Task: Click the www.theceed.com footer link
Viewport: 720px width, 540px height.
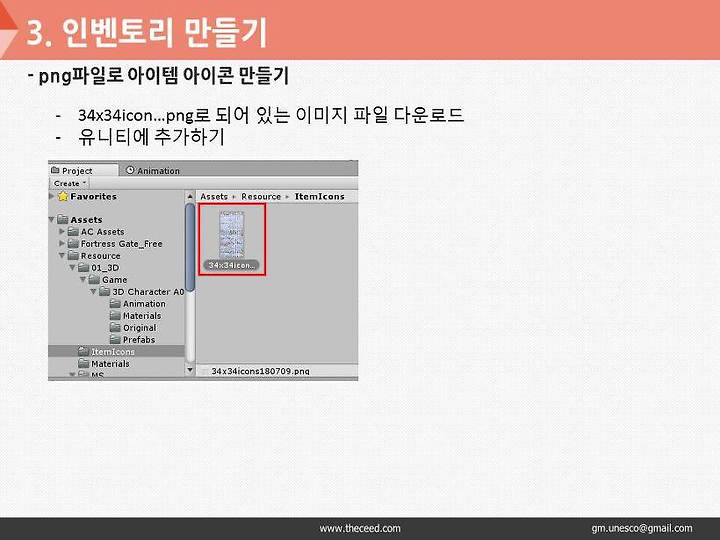Action: click(360, 529)
